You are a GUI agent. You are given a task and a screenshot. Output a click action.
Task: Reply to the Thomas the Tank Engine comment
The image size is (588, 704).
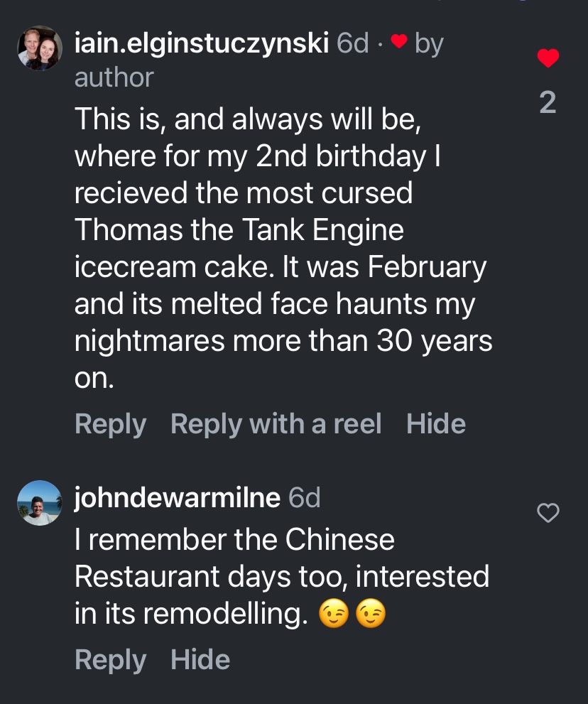point(110,424)
